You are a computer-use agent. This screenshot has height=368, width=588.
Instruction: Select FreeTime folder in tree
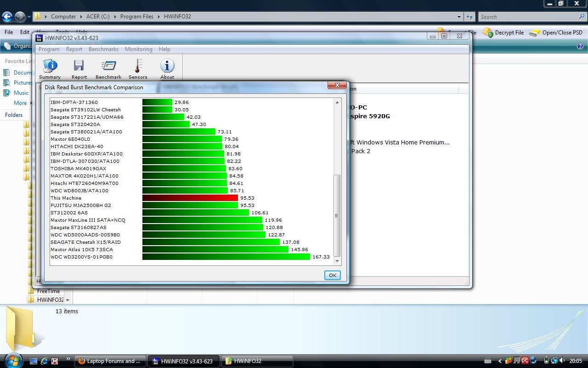48,291
